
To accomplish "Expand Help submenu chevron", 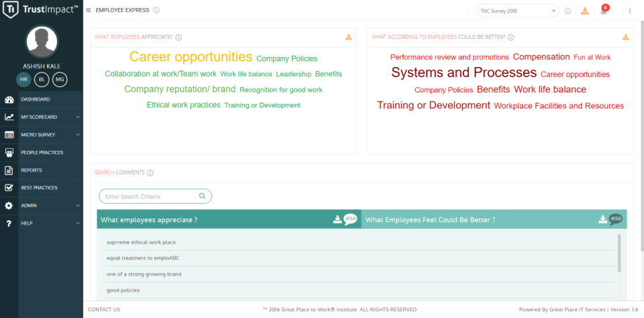I will coord(78,223).
